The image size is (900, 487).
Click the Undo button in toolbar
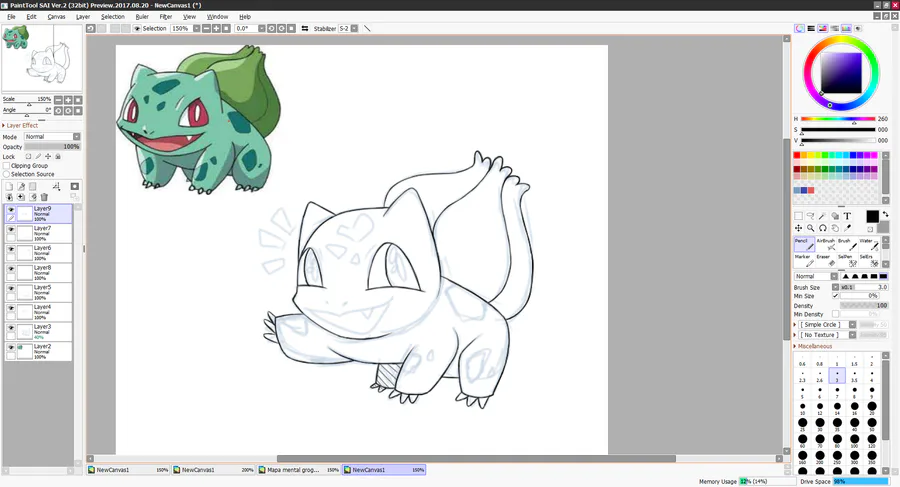click(91, 28)
